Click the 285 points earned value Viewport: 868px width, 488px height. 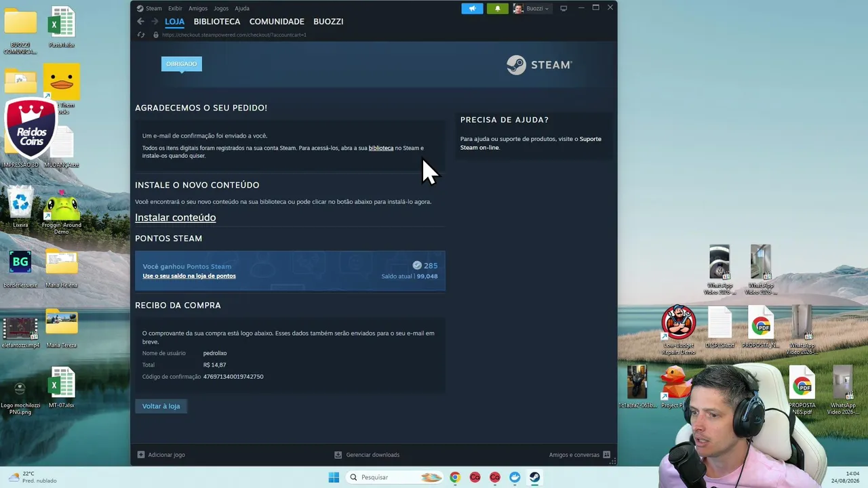tap(431, 266)
